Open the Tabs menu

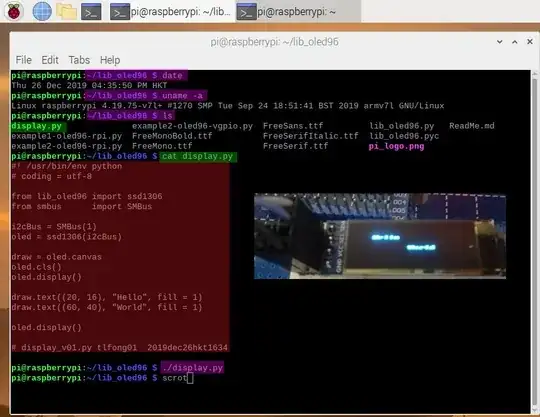(79, 60)
